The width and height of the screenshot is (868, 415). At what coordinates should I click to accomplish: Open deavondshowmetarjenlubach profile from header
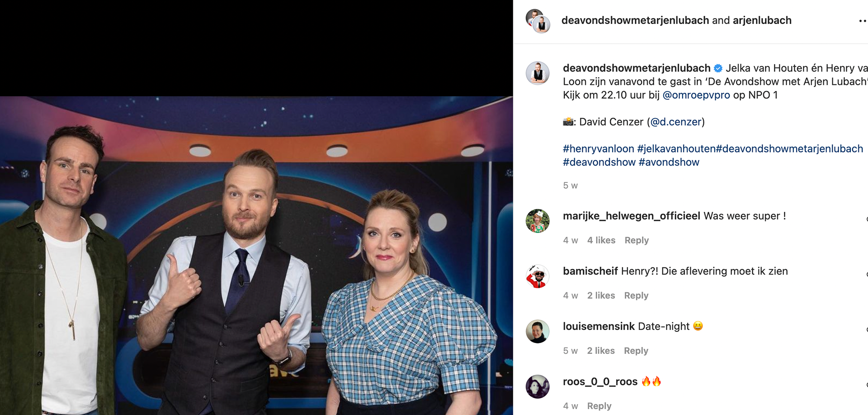coord(635,20)
